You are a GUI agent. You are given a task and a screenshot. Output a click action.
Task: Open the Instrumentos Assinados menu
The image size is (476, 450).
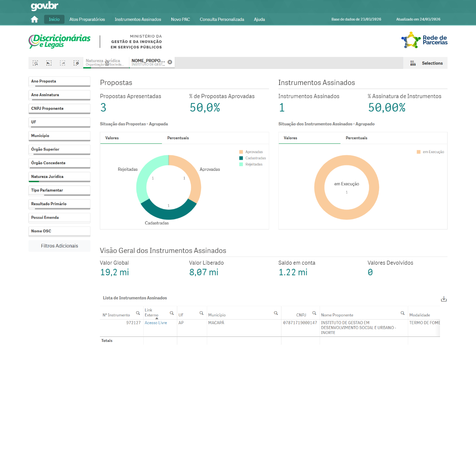click(138, 19)
